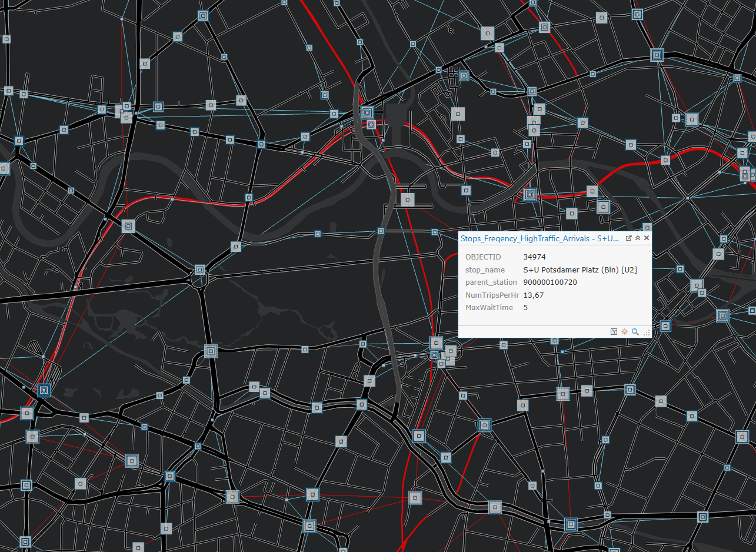The width and height of the screenshot is (756, 552).
Task: Click the select feature icon in pop-up footer
Action: 614,332
